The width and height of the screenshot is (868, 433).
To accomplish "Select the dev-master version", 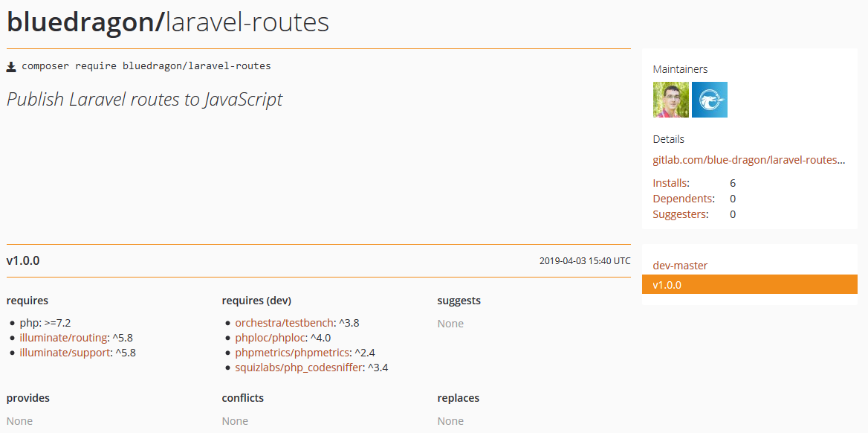I will click(x=680, y=266).
